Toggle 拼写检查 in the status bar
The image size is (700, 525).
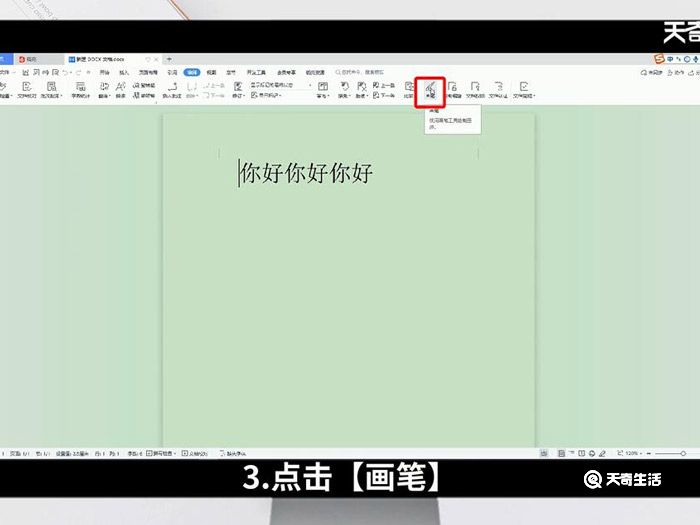click(x=161, y=454)
